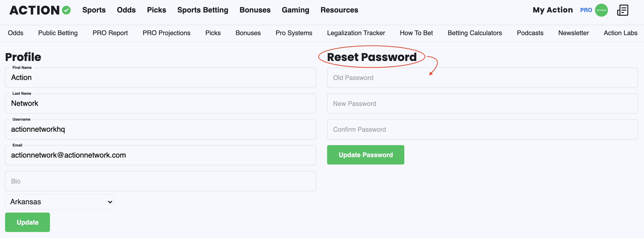Open the green Action profile avatar
This screenshot has width=644, height=238.
pyautogui.click(x=601, y=10)
